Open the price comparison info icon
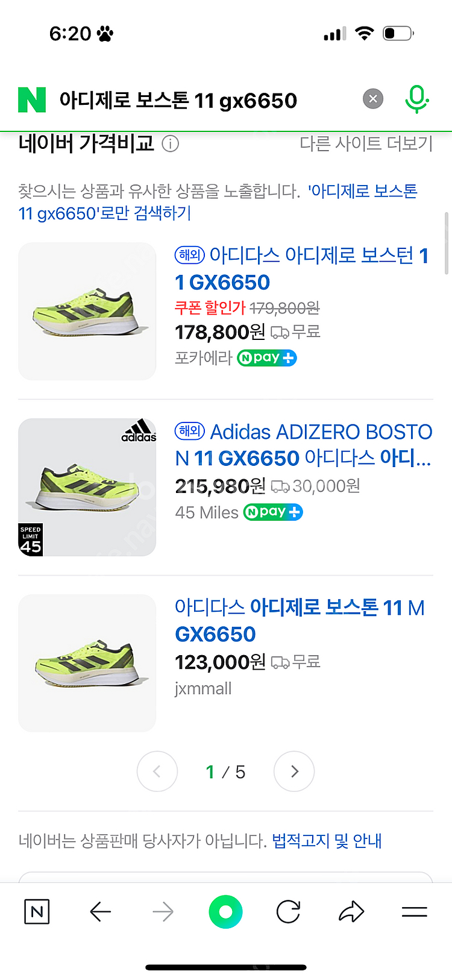This screenshot has width=452, height=980. point(171,144)
